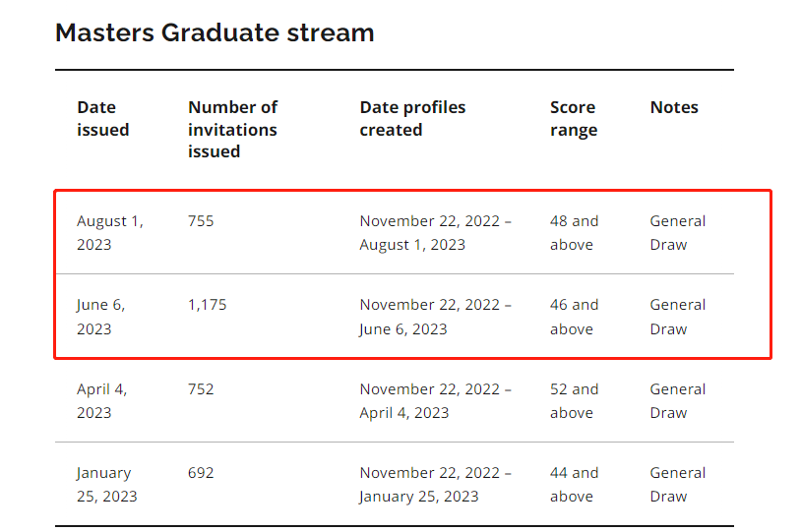Select the Number of invitations issued header

click(x=232, y=129)
